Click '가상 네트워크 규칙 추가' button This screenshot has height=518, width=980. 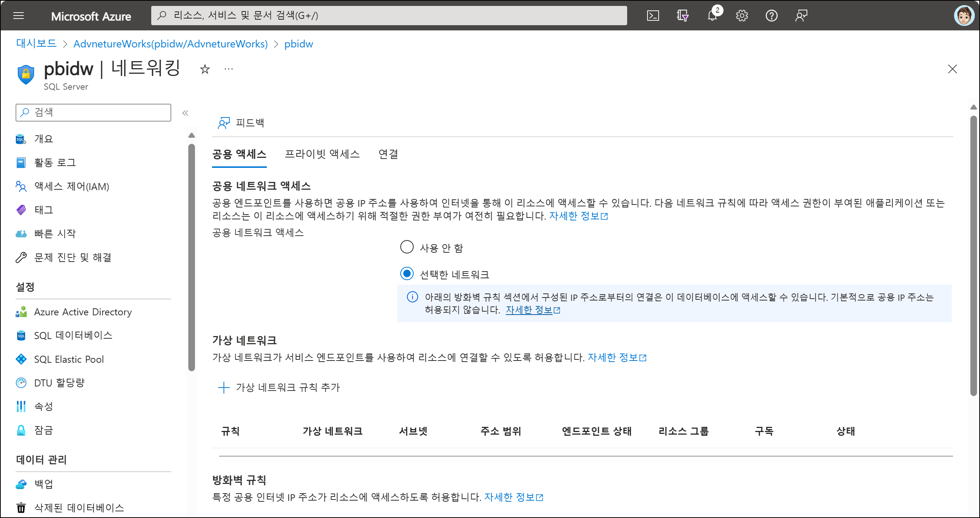coord(279,388)
